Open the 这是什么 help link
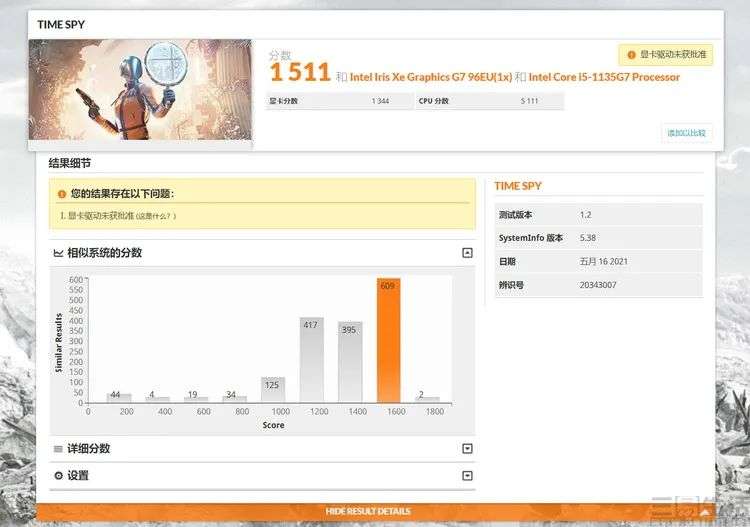The image size is (750, 527). tap(156, 216)
